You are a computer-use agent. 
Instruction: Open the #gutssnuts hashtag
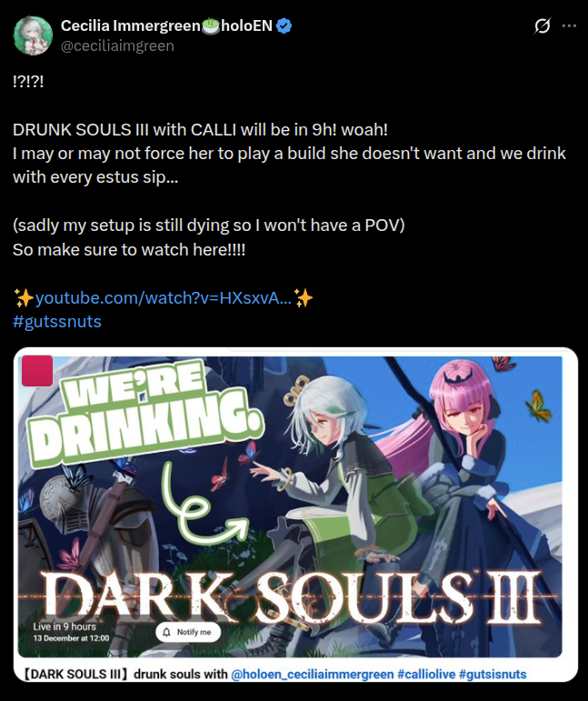point(57,322)
